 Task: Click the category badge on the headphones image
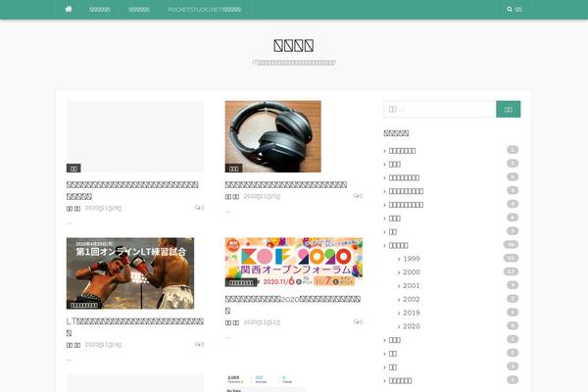(233, 169)
